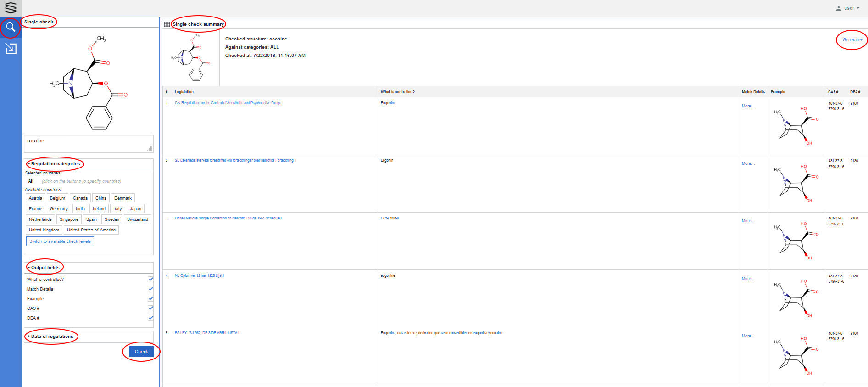Click the first row's More... link
868x387 pixels.
(748, 106)
